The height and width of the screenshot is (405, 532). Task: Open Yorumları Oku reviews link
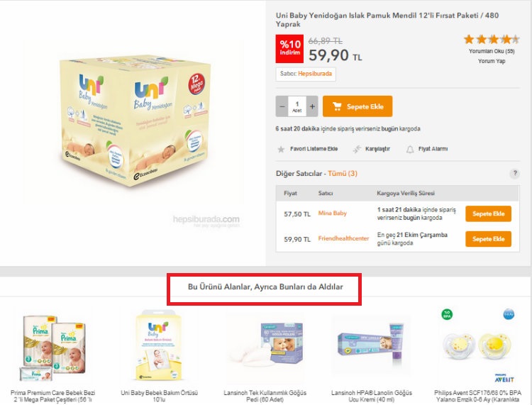492,51
